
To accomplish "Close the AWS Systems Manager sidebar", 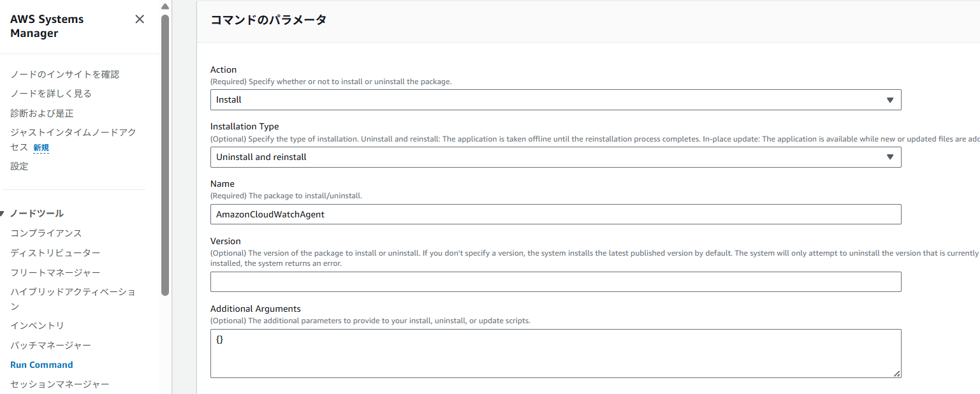I will pos(139,19).
